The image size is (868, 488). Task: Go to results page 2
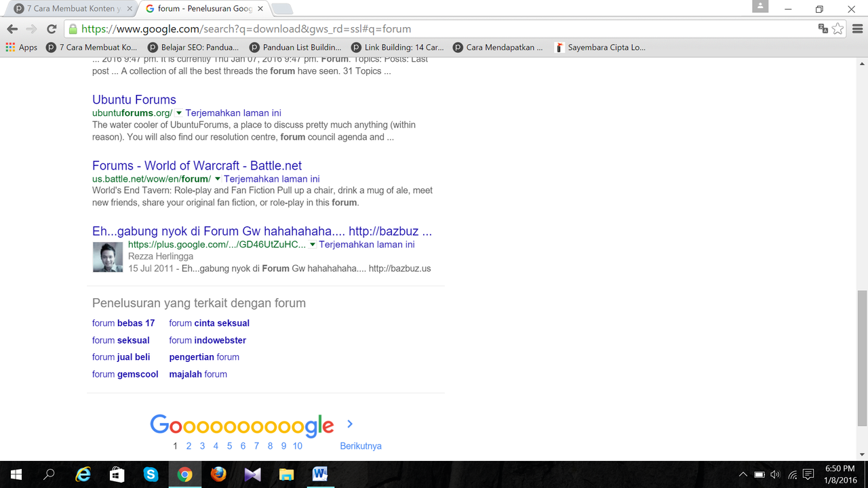[189, 446]
